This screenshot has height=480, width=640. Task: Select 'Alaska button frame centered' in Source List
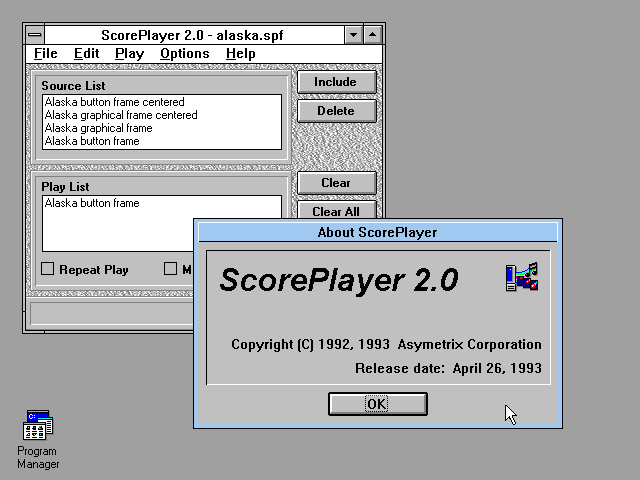162,102
